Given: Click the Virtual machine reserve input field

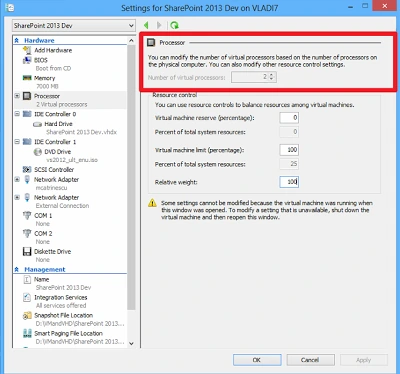Looking at the screenshot, I should tap(289, 118).
